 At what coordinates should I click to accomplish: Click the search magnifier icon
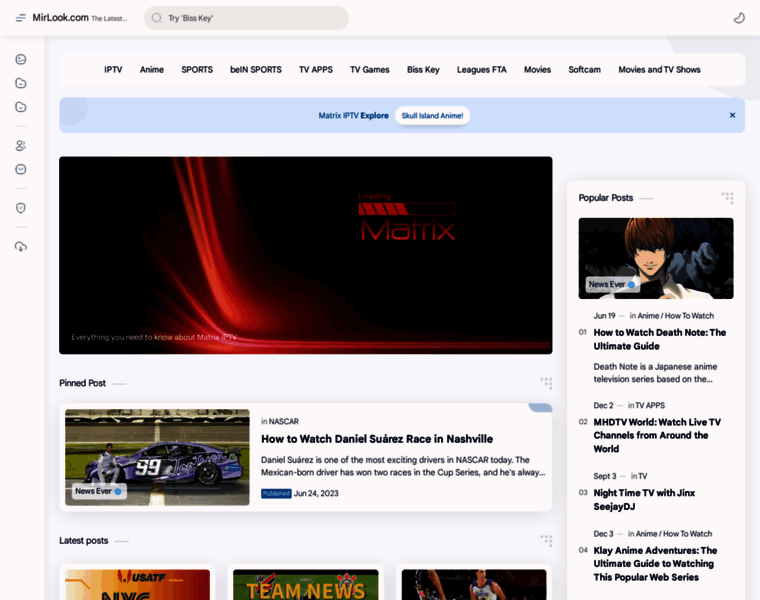click(x=156, y=18)
